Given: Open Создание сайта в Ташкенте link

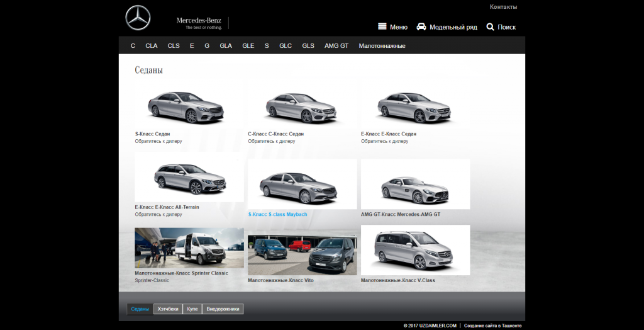Looking at the screenshot, I should 493,326.
